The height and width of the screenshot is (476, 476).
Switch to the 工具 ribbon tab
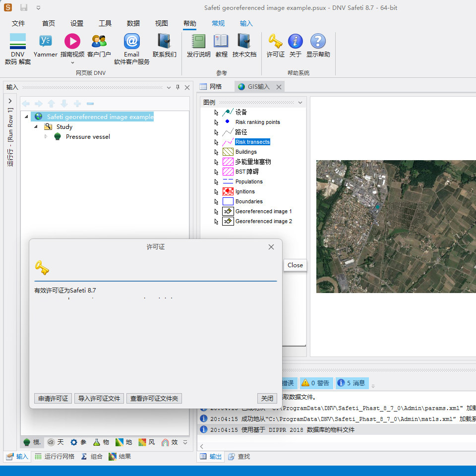point(105,23)
